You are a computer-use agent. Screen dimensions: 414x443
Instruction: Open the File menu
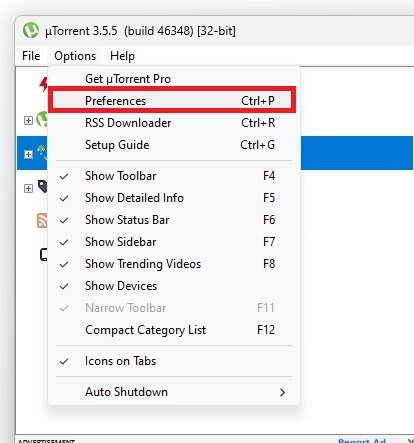(x=31, y=56)
